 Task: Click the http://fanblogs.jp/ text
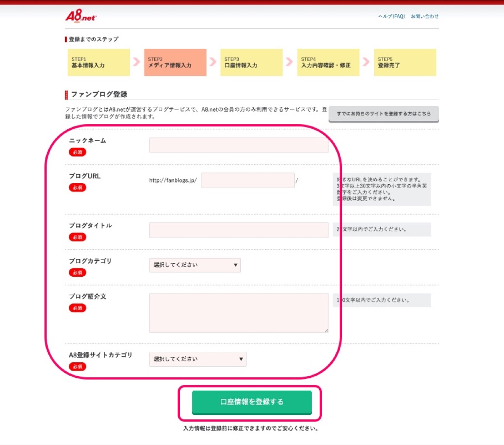coord(173,181)
